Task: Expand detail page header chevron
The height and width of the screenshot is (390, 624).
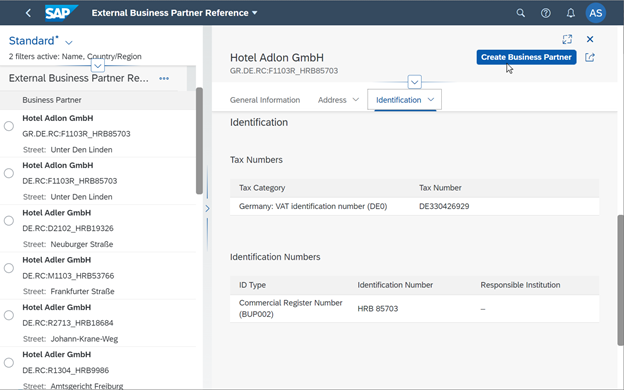Action: (x=414, y=82)
